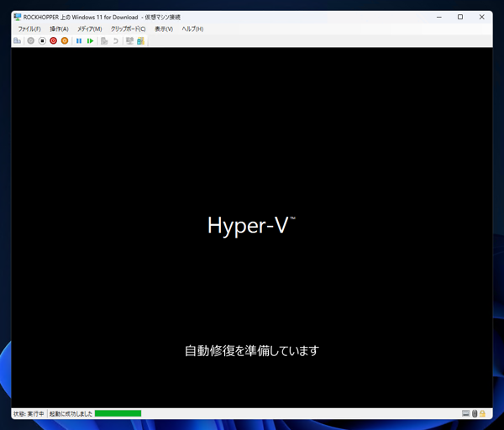Click the mouse icon in the status bar

click(475, 413)
